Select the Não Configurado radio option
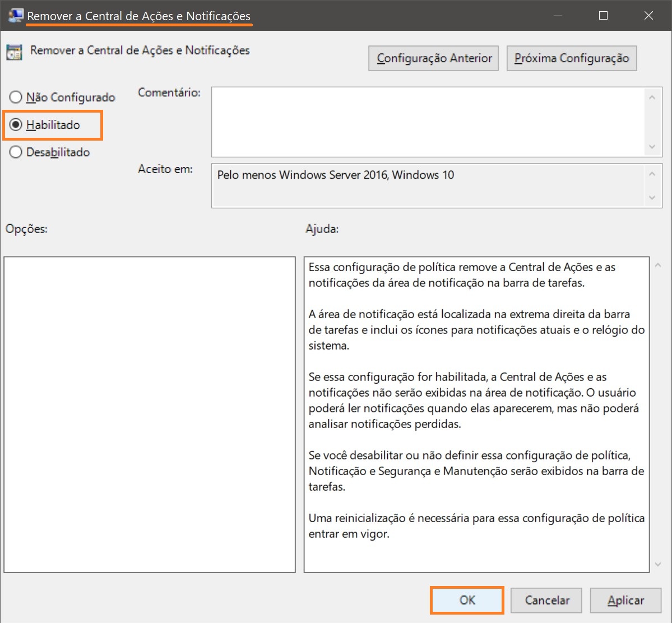Viewport: 672px width, 623px height. [x=62, y=97]
